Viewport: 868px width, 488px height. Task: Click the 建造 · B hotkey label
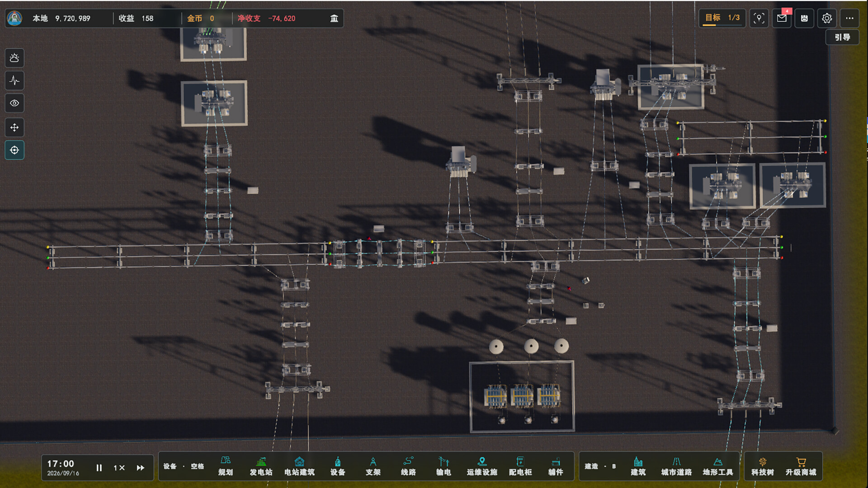(x=600, y=466)
